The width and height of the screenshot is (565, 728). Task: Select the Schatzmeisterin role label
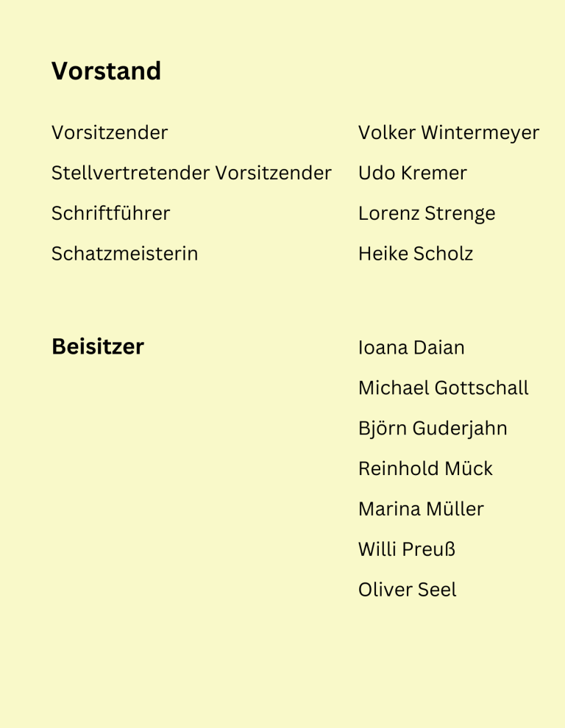click(124, 254)
